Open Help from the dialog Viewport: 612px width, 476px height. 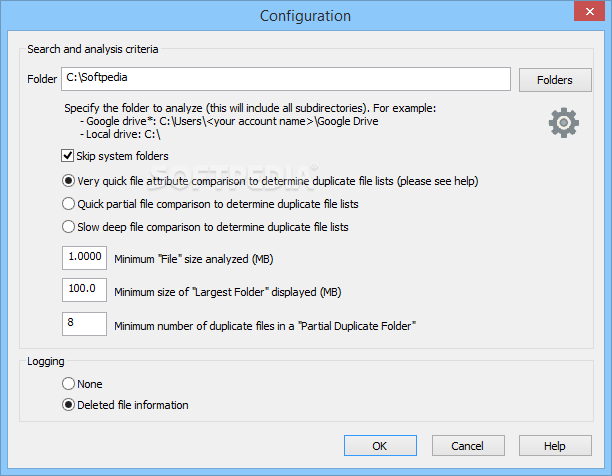(555, 446)
